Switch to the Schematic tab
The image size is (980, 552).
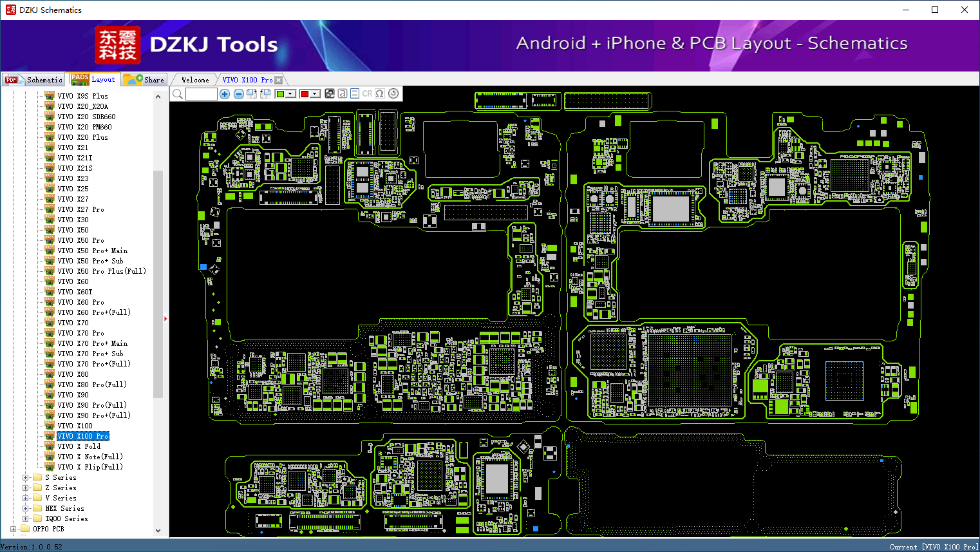coord(33,80)
